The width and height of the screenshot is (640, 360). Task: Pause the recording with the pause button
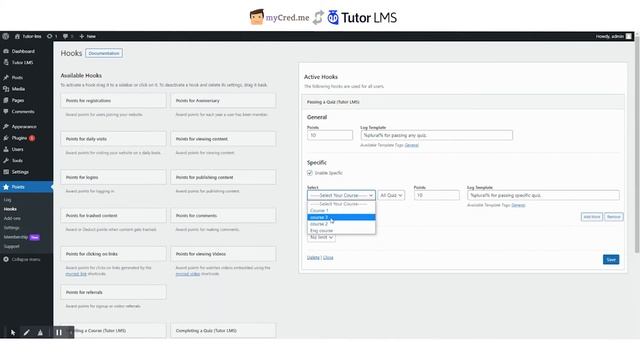[x=59, y=333]
